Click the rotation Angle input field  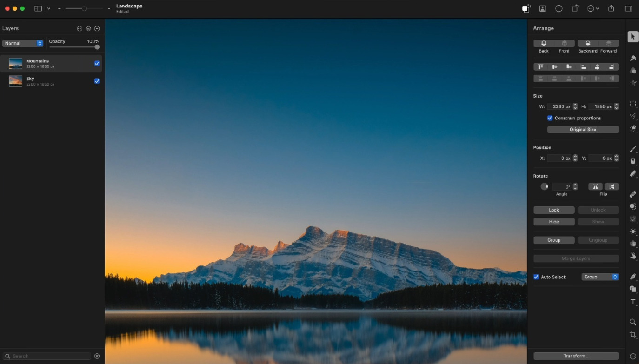pos(562,186)
